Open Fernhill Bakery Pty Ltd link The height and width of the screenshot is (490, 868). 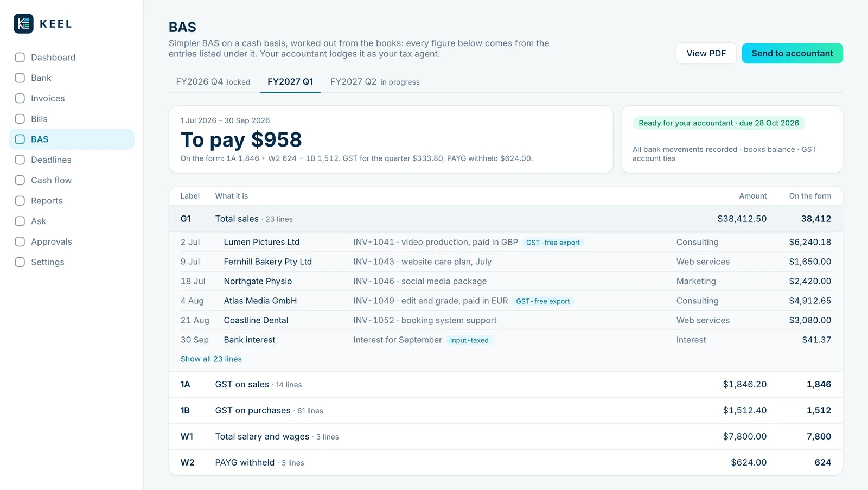(268, 262)
